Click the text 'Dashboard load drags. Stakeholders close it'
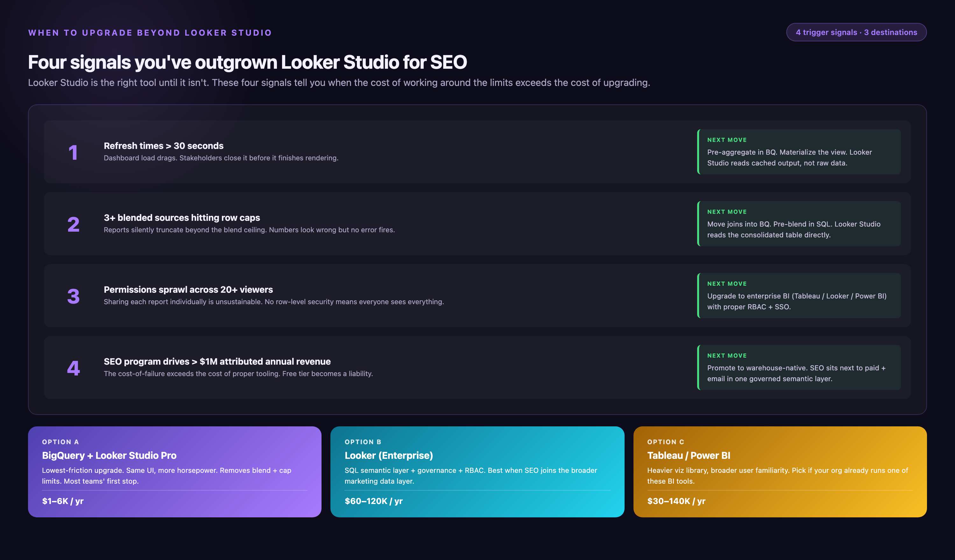Screen dimensions: 955x560 coord(221,158)
